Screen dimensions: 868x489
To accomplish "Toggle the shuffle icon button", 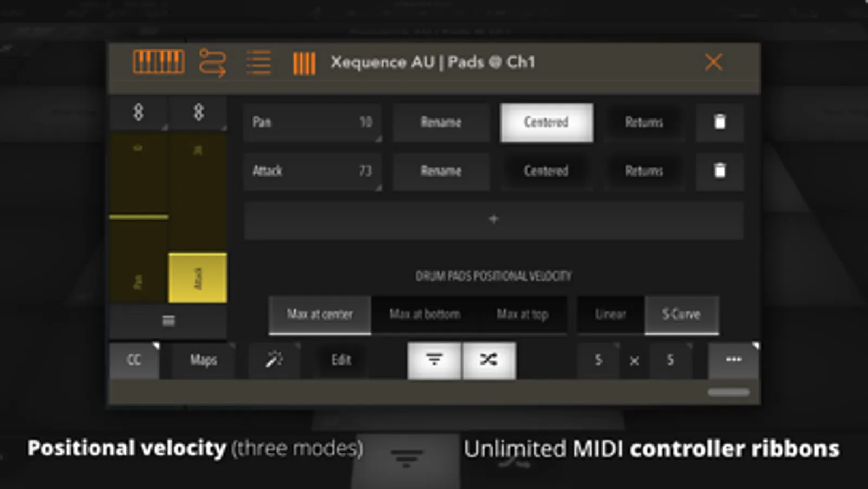I will coord(489,360).
